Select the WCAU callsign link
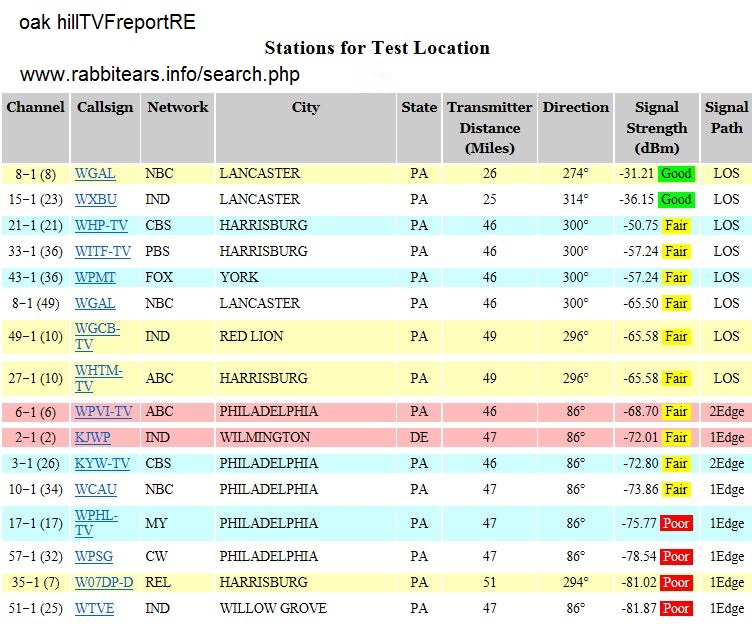This screenshot has height=624, width=752. tap(95, 490)
